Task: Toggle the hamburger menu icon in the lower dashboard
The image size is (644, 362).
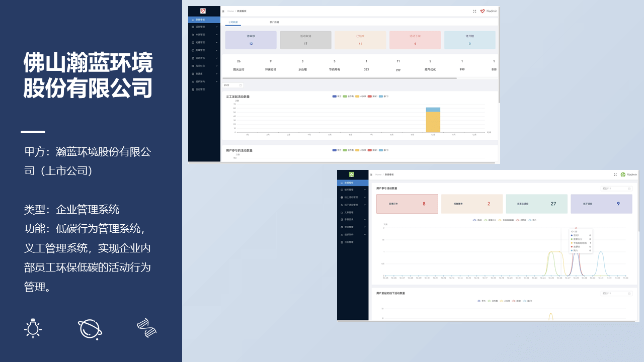Action: coord(371,174)
